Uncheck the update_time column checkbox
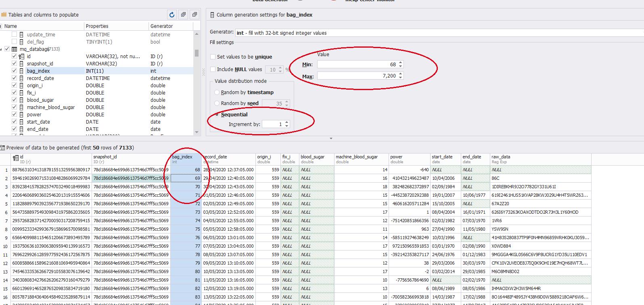This screenshot has height=305, width=644. point(15,35)
